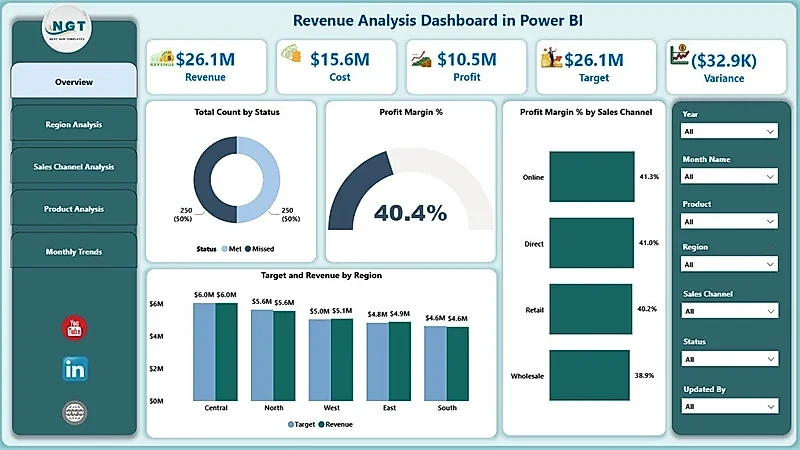Click the South axis label
Image resolution: width=800 pixels, height=450 pixels.
(447, 408)
